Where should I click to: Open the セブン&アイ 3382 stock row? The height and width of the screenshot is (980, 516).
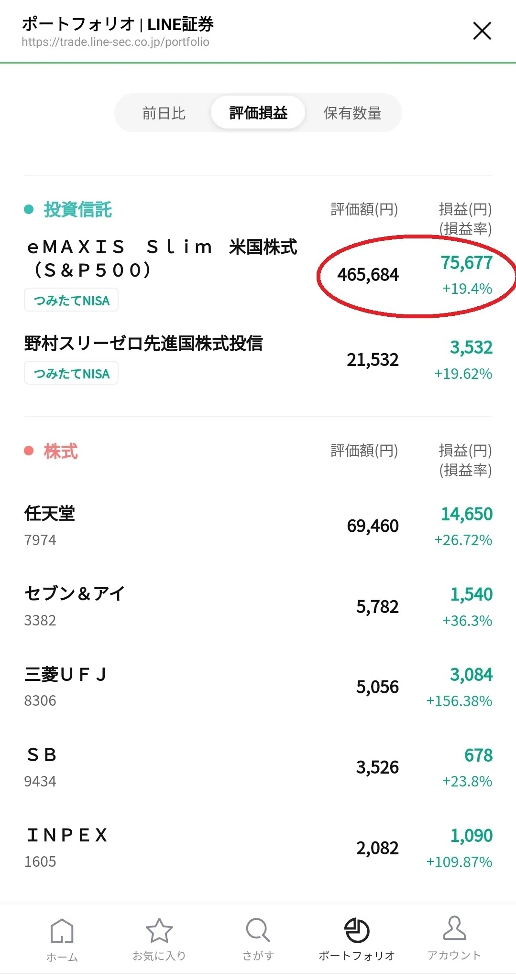[258, 606]
